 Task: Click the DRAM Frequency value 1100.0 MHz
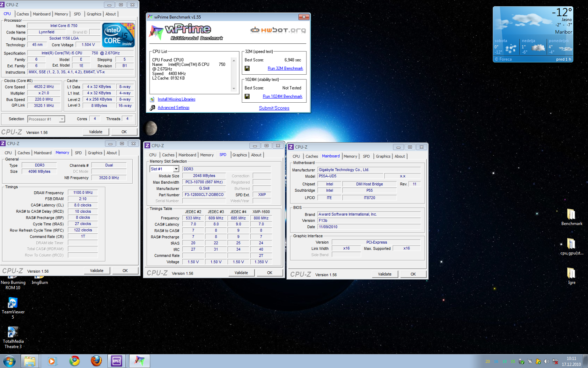[x=83, y=192]
